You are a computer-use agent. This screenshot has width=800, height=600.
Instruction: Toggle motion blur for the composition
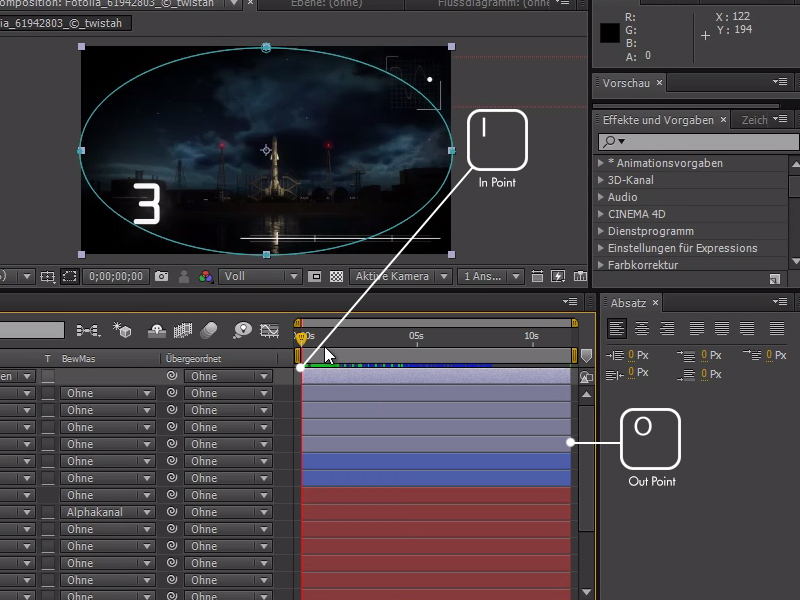pyautogui.click(x=208, y=331)
